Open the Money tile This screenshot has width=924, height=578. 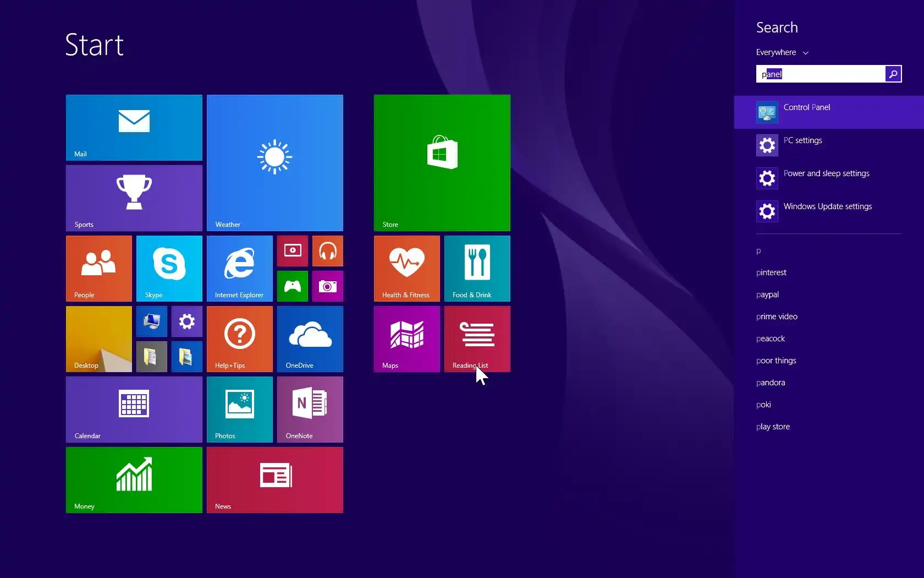(x=134, y=480)
